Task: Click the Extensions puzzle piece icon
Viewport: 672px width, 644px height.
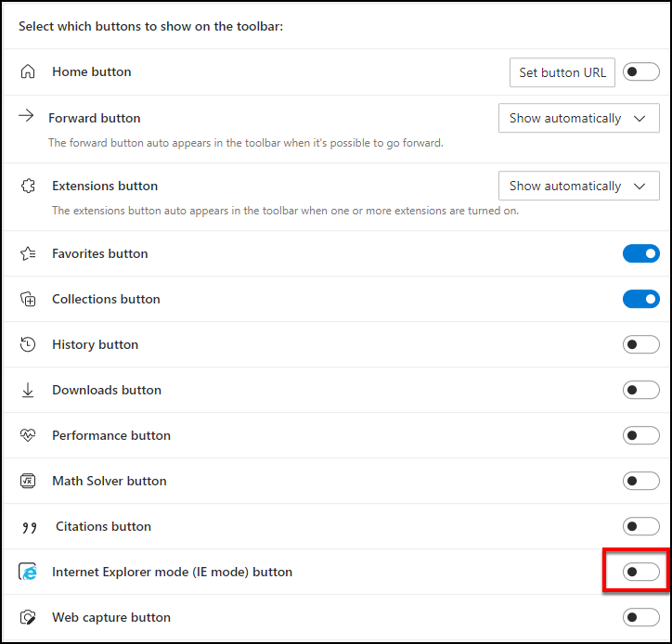Action: (28, 186)
